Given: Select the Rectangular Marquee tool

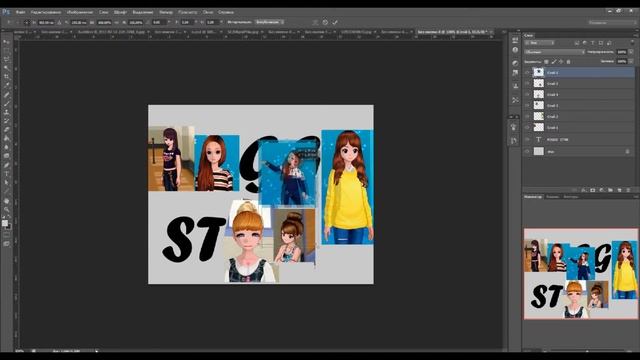Looking at the screenshot, I should coord(6,51).
